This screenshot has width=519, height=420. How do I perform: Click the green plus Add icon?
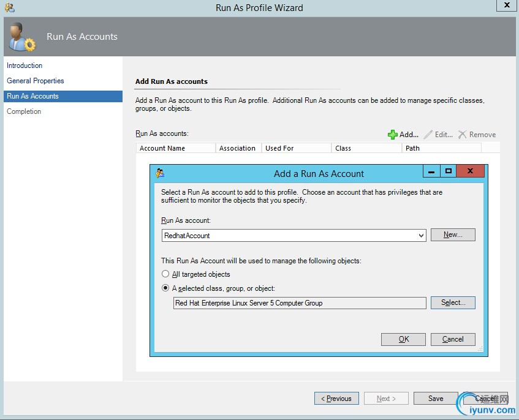tap(393, 135)
